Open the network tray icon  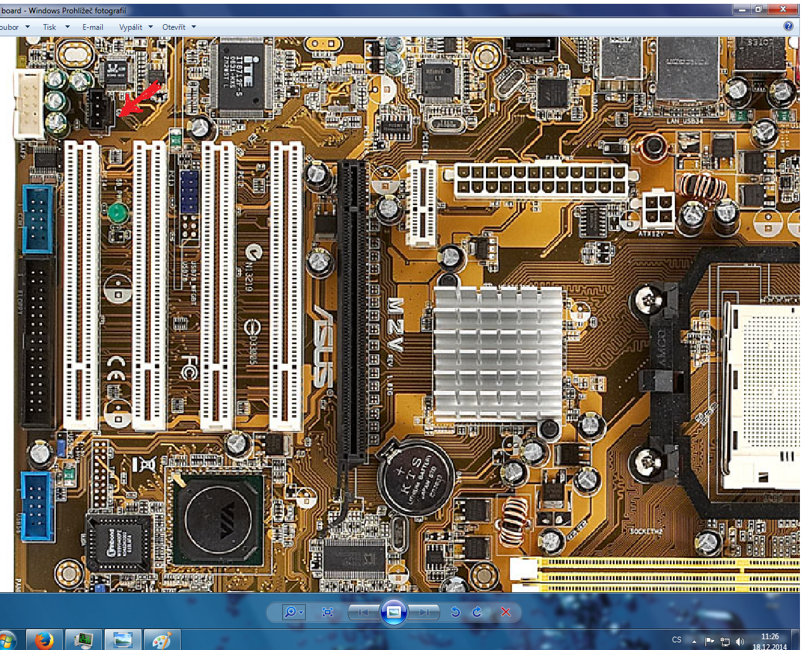point(725,641)
